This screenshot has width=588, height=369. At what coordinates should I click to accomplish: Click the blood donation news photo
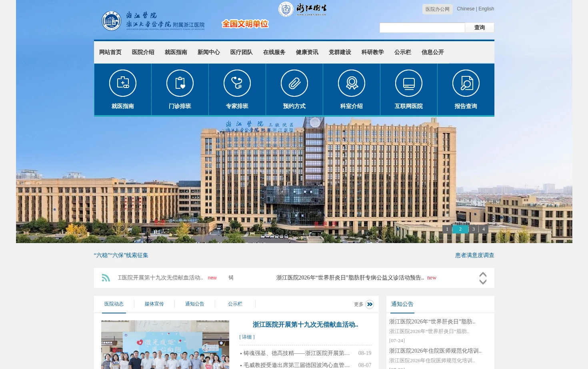click(x=165, y=344)
